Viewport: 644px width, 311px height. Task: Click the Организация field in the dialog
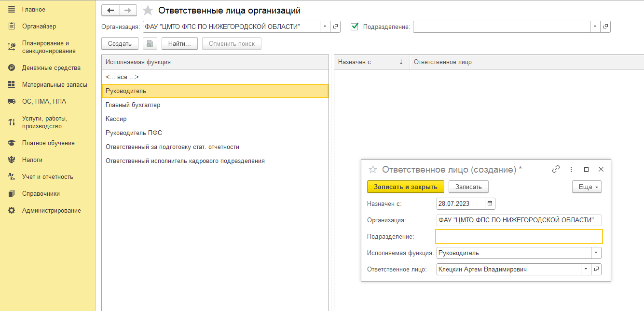519,220
